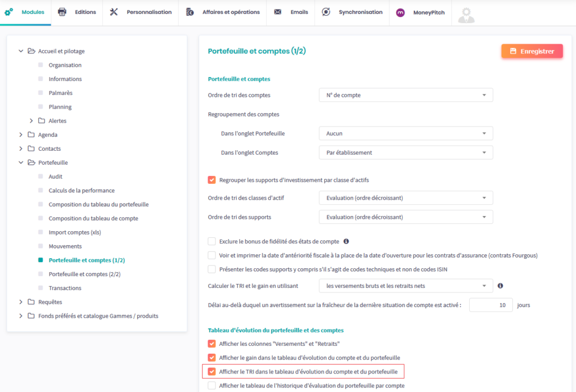This screenshot has width=576, height=392.
Task: Click info icon next to TRI calculation dropdown
Action: (500, 286)
